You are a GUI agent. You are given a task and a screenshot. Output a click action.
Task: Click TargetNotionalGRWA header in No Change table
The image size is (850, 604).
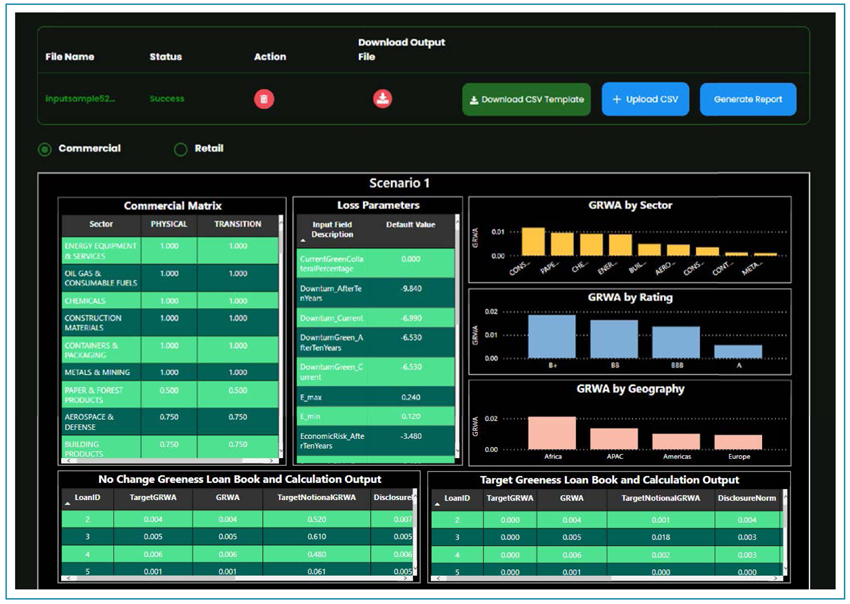coord(317,497)
